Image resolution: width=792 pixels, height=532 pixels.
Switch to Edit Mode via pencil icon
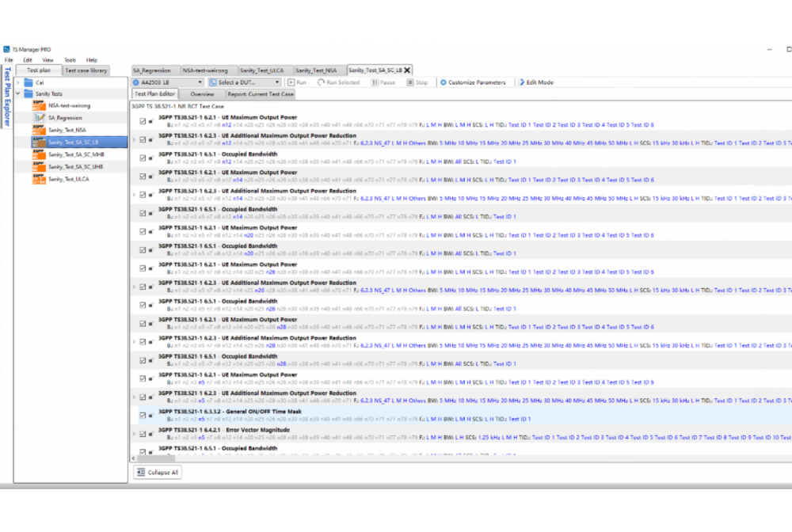(x=522, y=82)
